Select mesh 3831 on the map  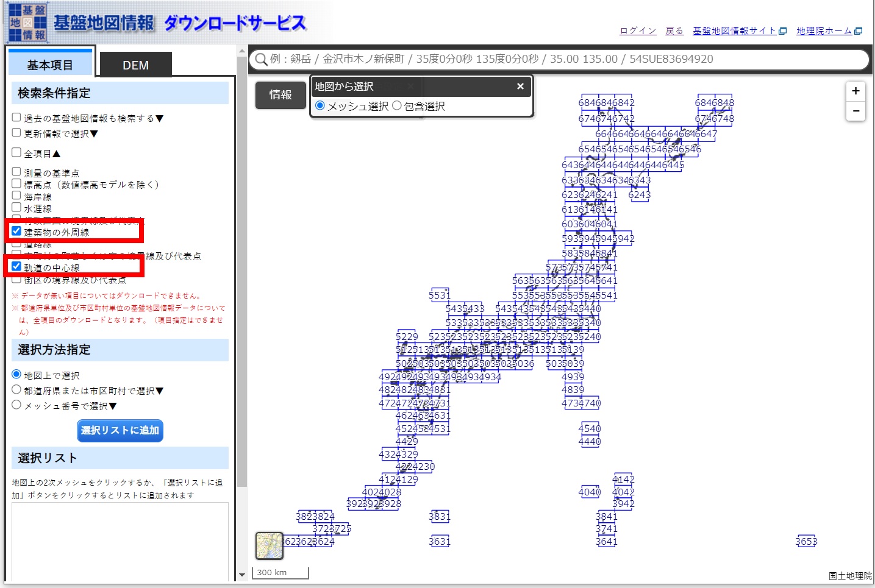(440, 516)
